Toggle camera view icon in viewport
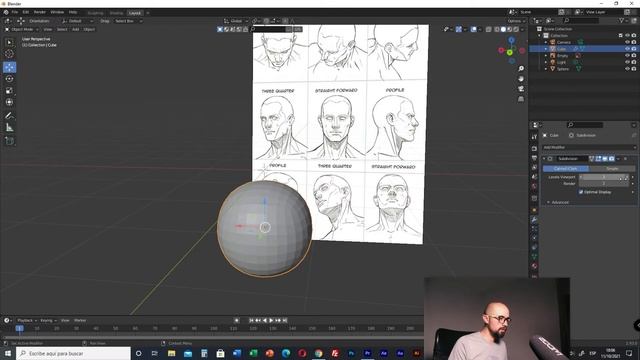640x360 pixels. click(x=521, y=89)
